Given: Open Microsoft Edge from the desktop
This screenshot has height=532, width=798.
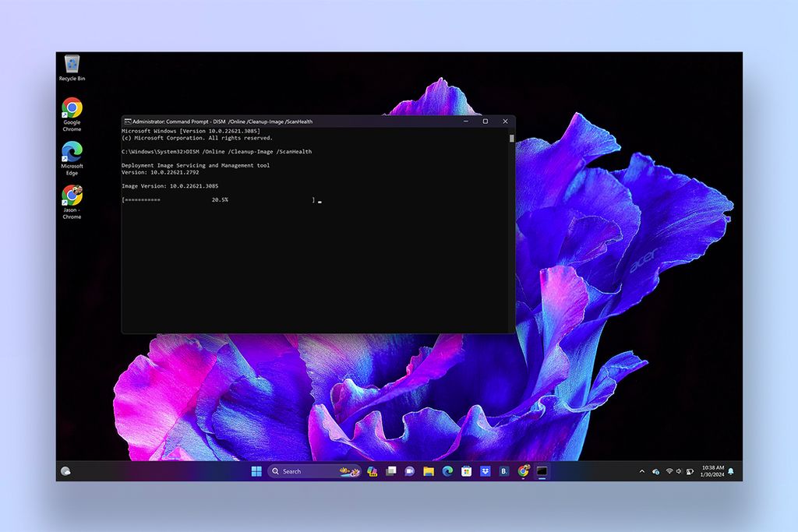Looking at the screenshot, I should pos(71,156).
